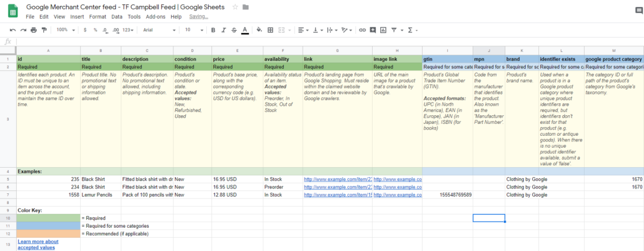Select the 'Preorder' availability cell
The image size is (644, 251).
coord(283,187)
